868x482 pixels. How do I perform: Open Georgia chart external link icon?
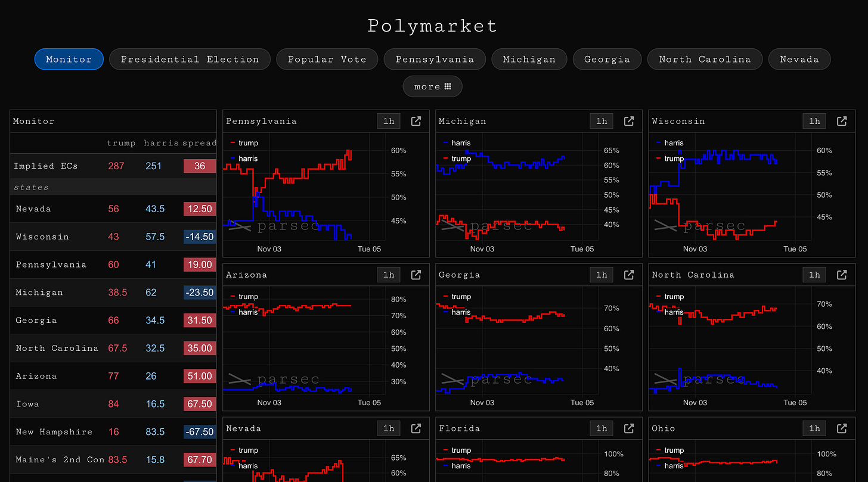629,275
